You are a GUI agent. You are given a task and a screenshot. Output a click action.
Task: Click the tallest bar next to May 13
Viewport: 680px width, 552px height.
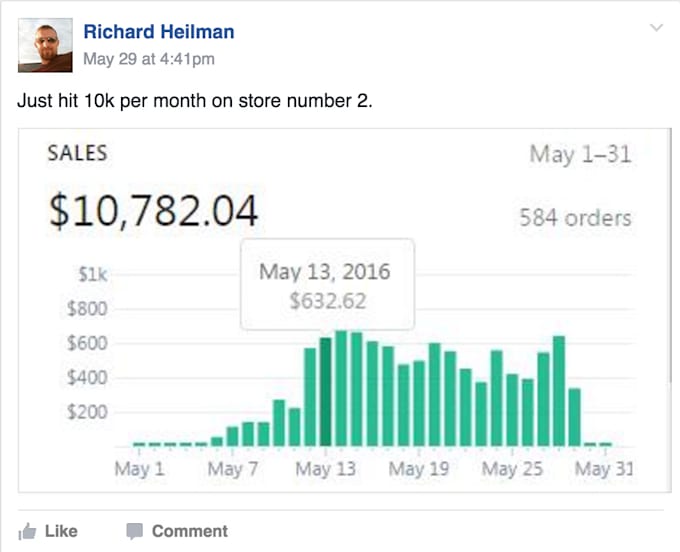[x=341, y=389]
